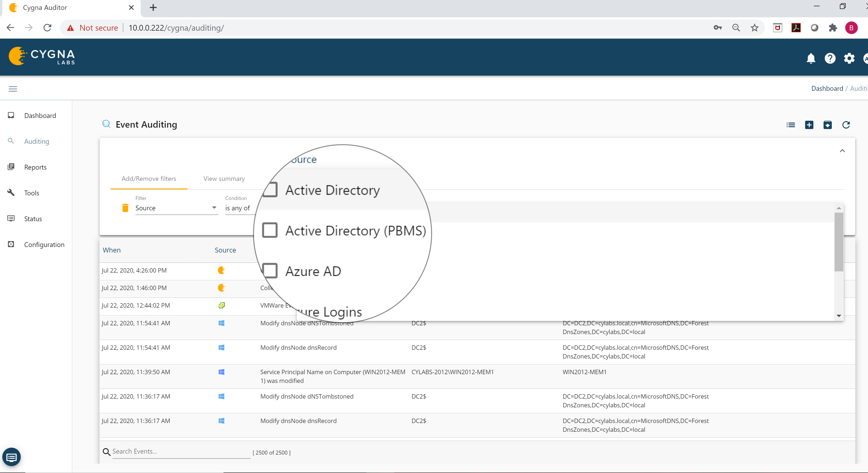
Task: Enable the Azure AD checkbox
Action: coord(270,271)
